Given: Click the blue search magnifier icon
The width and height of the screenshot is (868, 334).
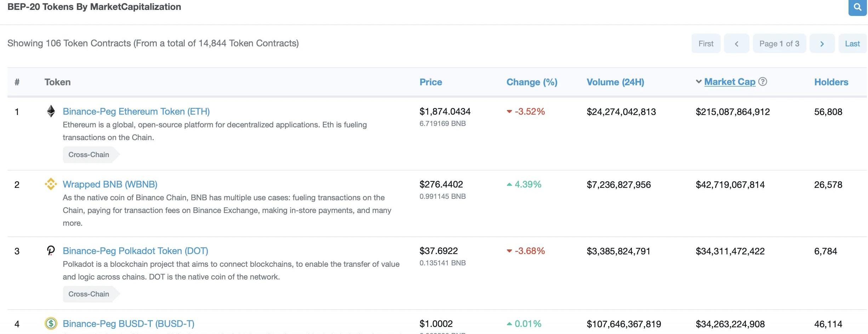Looking at the screenshot, I should coord(857,7).
